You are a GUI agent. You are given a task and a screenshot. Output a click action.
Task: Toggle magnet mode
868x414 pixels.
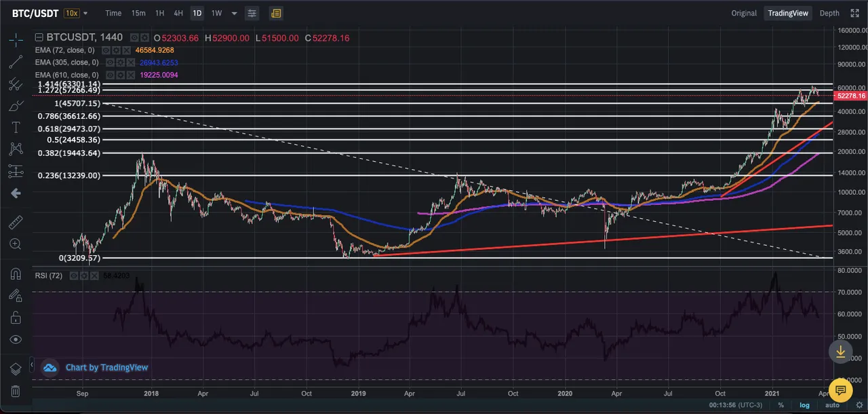tap(16, 274)
